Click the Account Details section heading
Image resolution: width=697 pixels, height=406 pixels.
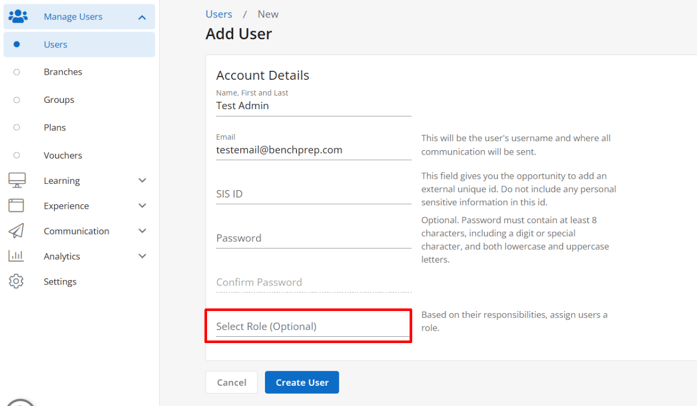[263, 75]
